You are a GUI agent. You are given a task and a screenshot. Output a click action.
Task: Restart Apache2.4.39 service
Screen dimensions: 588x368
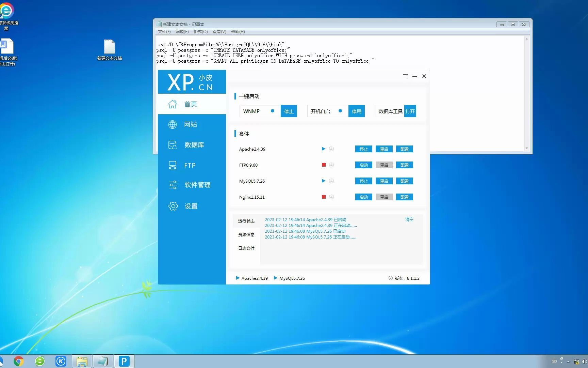tap(384, 149)
